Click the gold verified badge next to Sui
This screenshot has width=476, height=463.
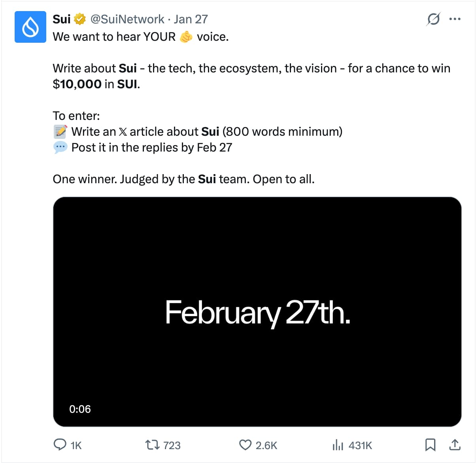click(x=79, y=18)
